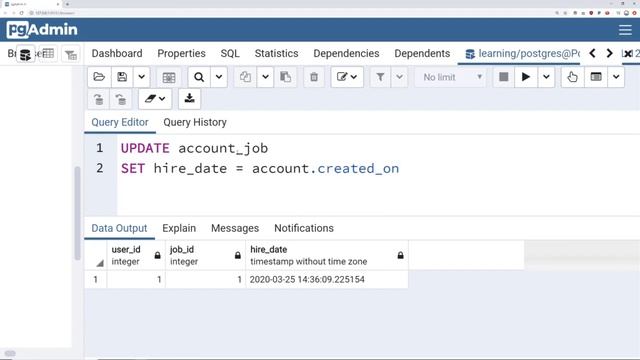This screenshot has width=640, height=360.
Task: Open the pgAdmin hamburger menu
Action: [x=625, y=30]
